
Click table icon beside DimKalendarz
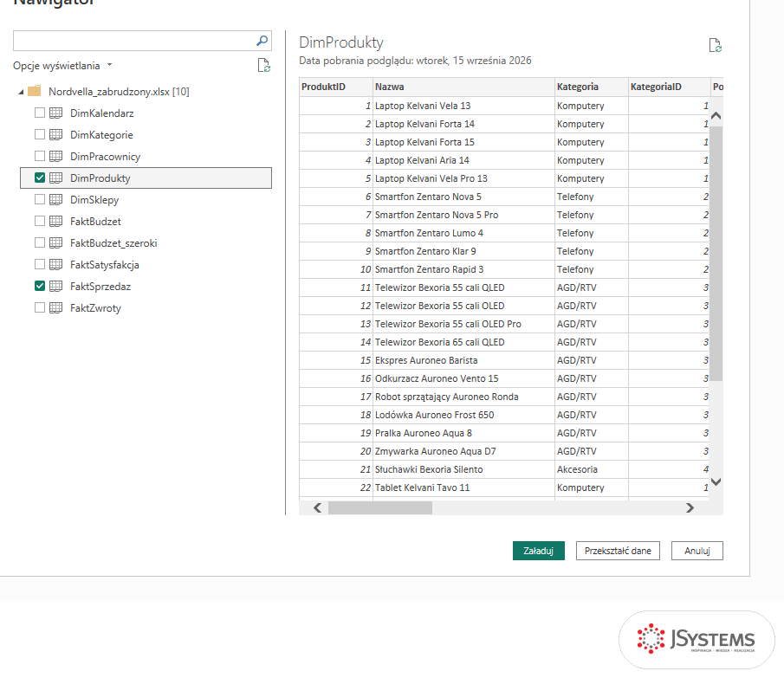[x=56, y=113]
